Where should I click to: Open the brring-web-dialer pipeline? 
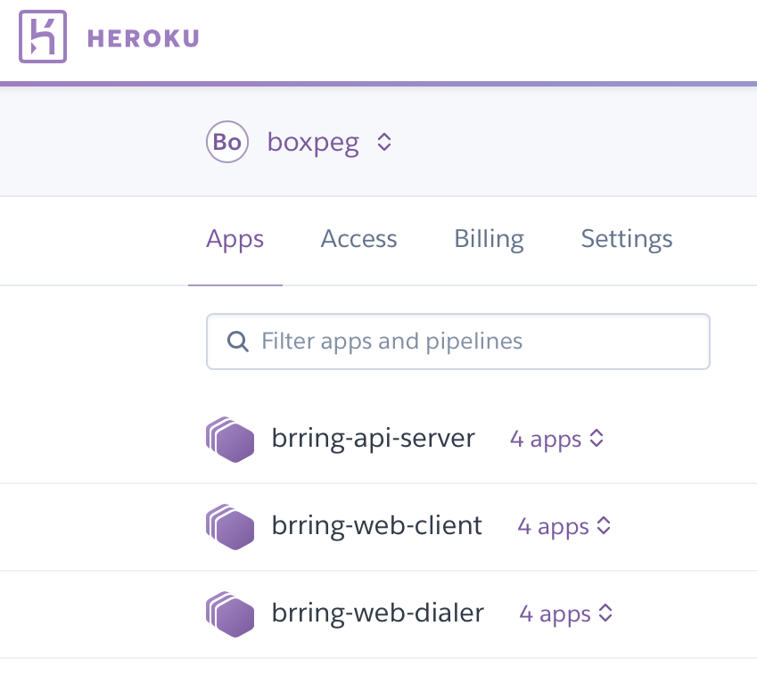click(x=377, y=614)
